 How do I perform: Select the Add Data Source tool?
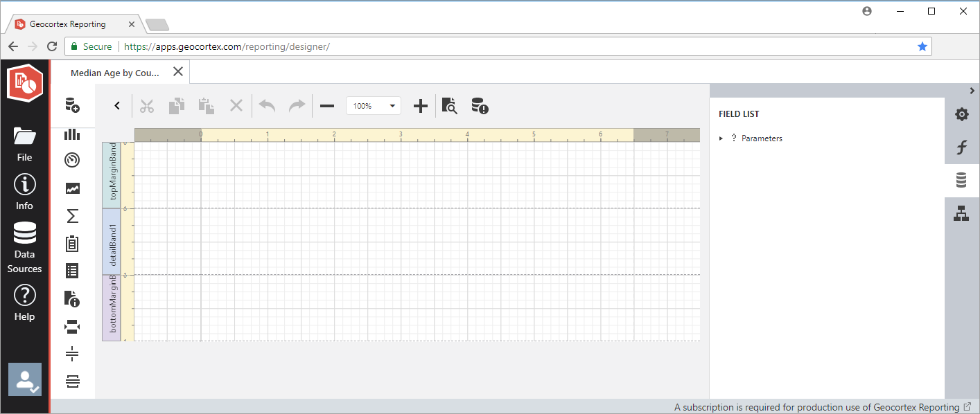tap(72, 105)
